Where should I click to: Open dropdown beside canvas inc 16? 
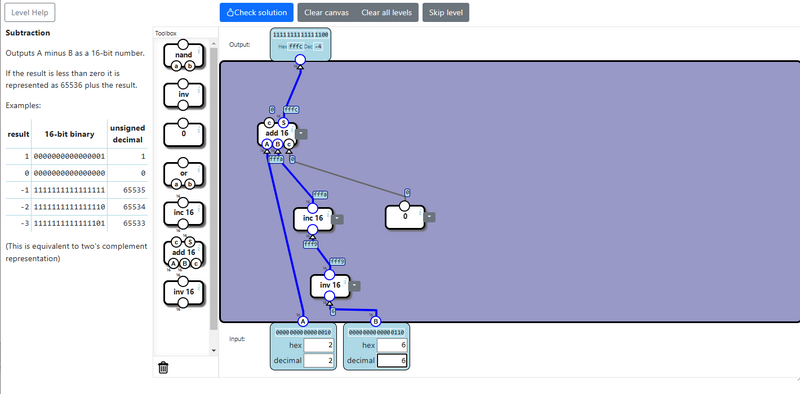pyautogui.click(x=338, y=219)
